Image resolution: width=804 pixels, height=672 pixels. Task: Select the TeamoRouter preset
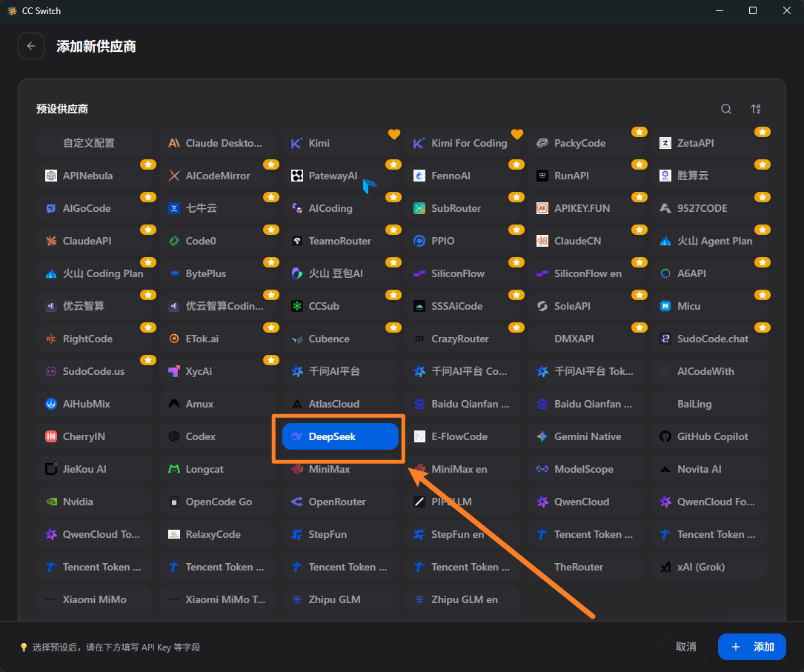pos(340,241)
